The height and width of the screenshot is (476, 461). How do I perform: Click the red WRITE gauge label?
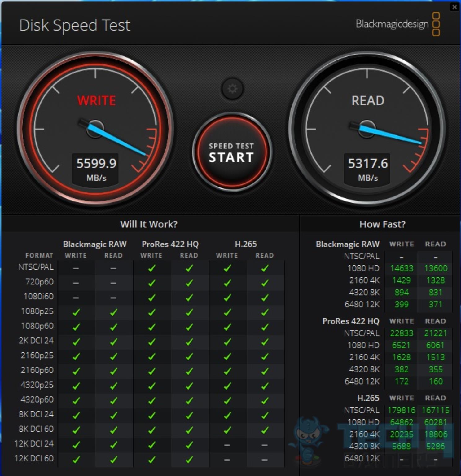coord(96,101)
